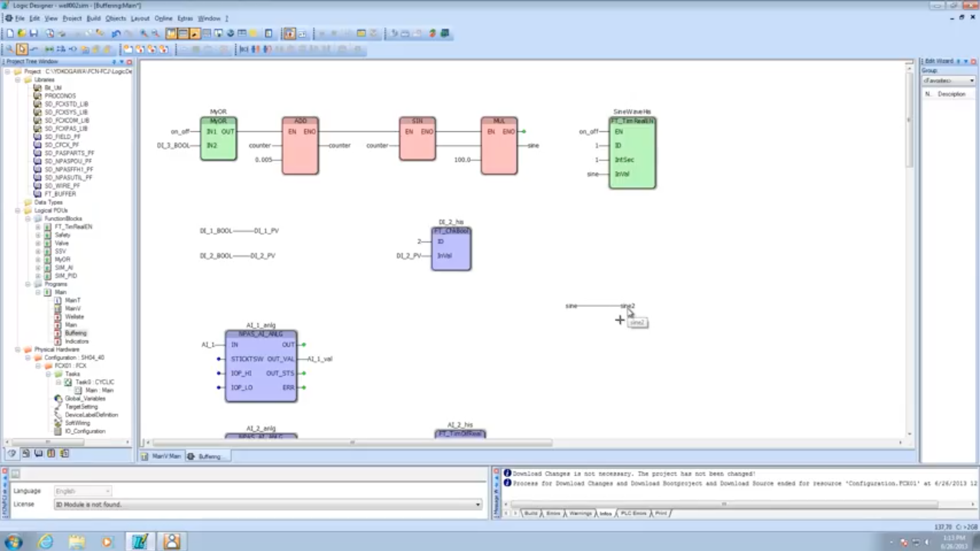The width and height of the screenshot is (980, 551).
Task: Open the Online menu
Action: (163, 18)
